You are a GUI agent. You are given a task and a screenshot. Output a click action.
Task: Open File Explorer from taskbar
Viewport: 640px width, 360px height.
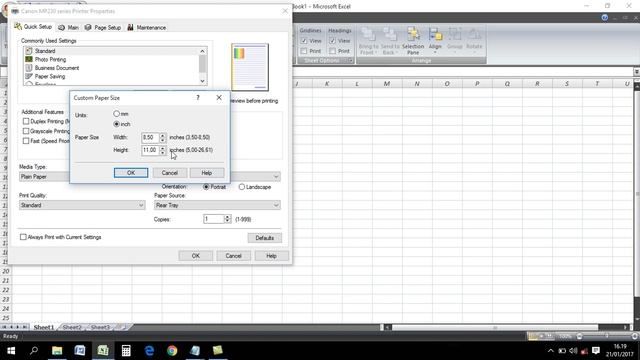57,351
